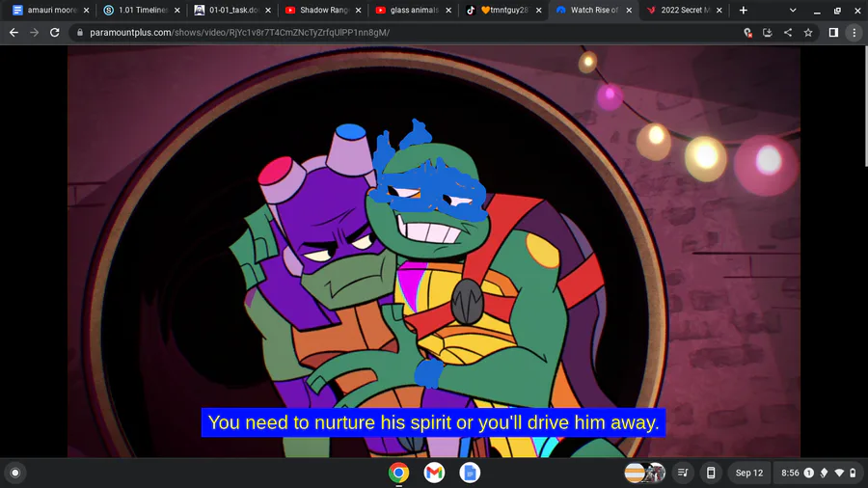The height and width of the screenshot is (488, 868).
Task: Click the lock icon for site information
Action: [80, 33]
